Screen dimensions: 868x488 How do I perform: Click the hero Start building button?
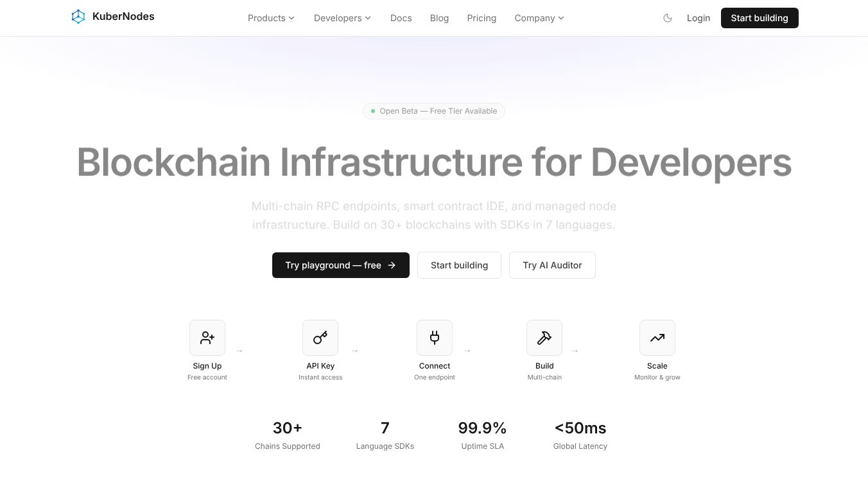[x=459, y=265]
